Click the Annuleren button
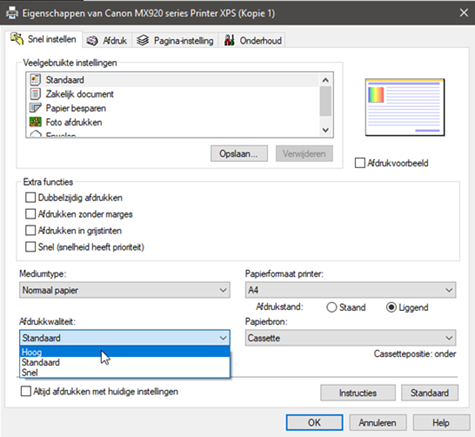The width and height of the screenshot is (475, 437). click(x=378, y=423)
